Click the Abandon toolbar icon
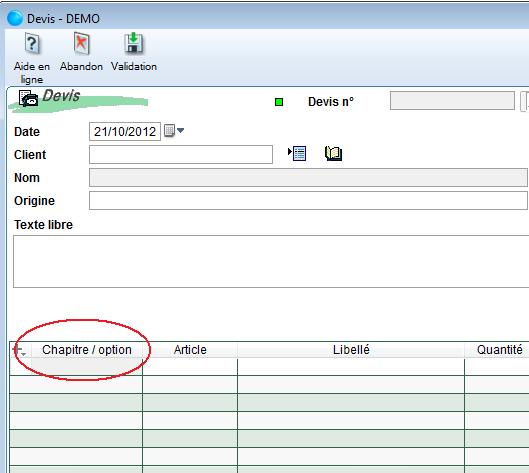Viewport: 529px width, 473px height. pyautogui.click(x=81, y=43)
